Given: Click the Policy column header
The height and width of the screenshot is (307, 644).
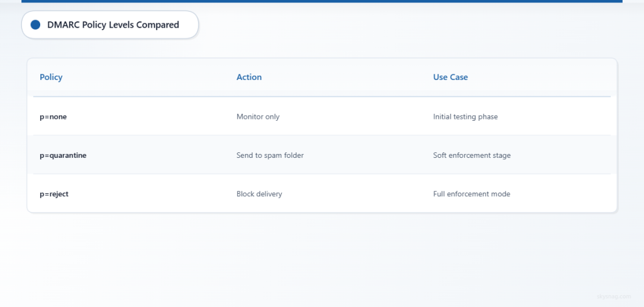Looking at the screenshot, I should [x=51, y=77].
